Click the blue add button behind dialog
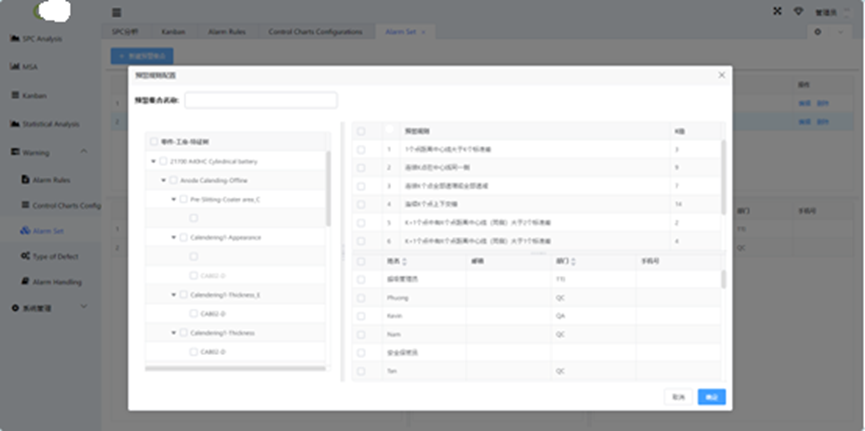The image size is (865, 431). (142, 56)
